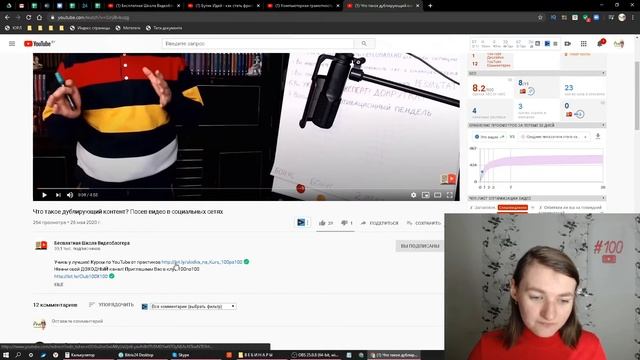The image size is (640, 360).
Task: Sort comments via УПОРЯДОЧИТЬ
Action: 111,304
